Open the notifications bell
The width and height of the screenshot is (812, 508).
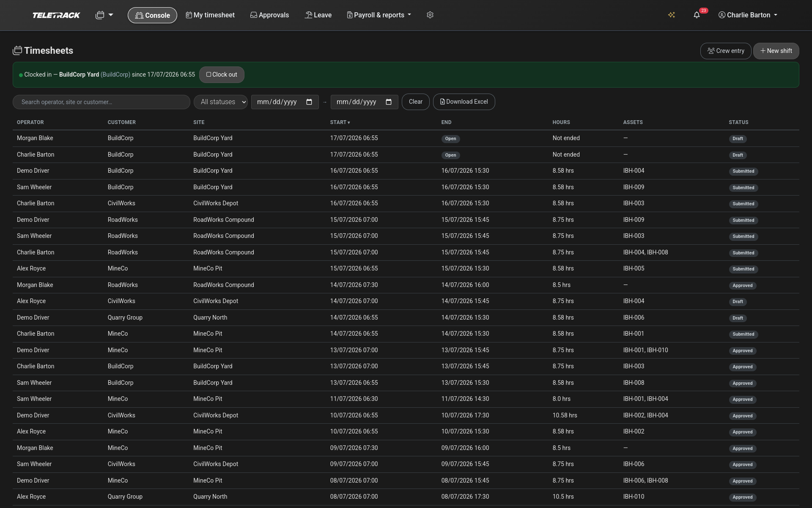697,15
